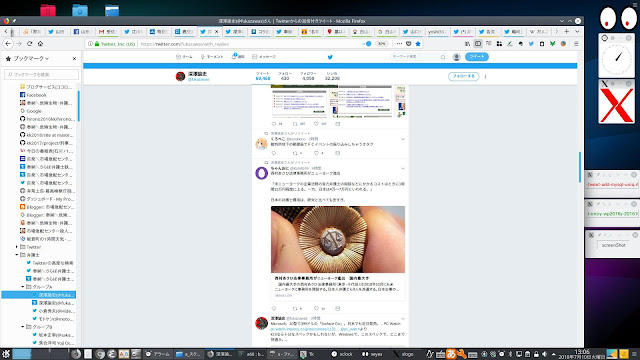
Task: Click the bluetooth tray icon
Action: click(x=511, y=354)
